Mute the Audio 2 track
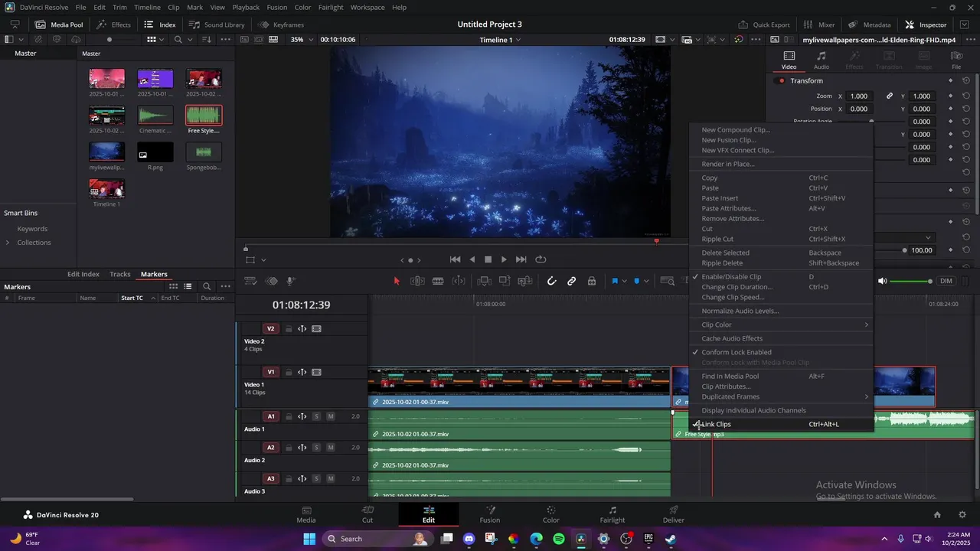980x551 pixels. pos(331,448)
